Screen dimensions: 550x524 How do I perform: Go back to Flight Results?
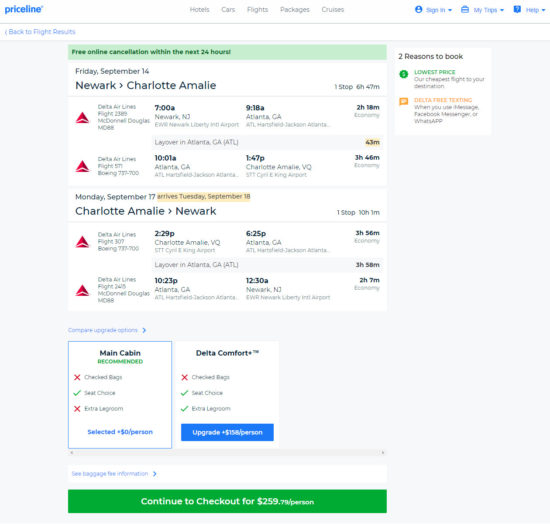pyautogui.click(x=40, y=32)
